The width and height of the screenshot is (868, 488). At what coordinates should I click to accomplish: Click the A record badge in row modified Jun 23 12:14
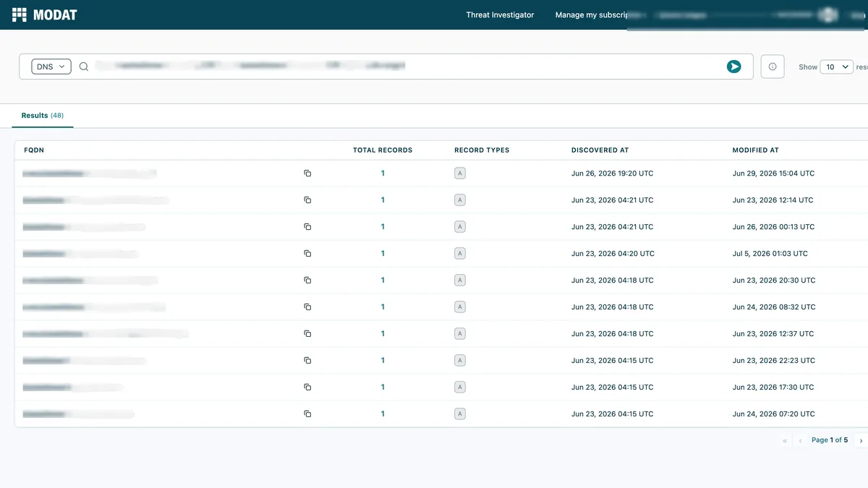459,200
